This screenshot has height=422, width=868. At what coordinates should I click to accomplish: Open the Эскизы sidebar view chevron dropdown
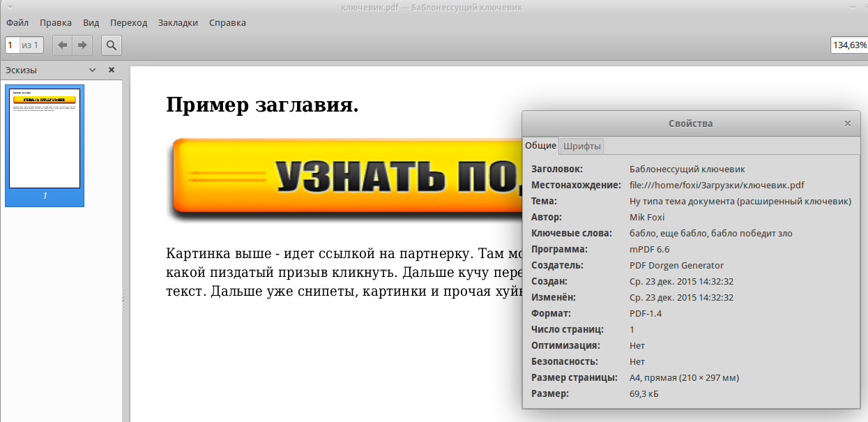pos(91,70)
